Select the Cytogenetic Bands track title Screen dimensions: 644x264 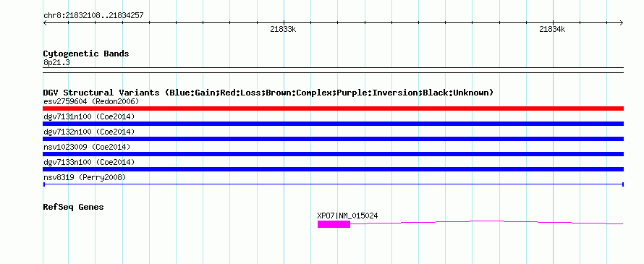(86, 54)
